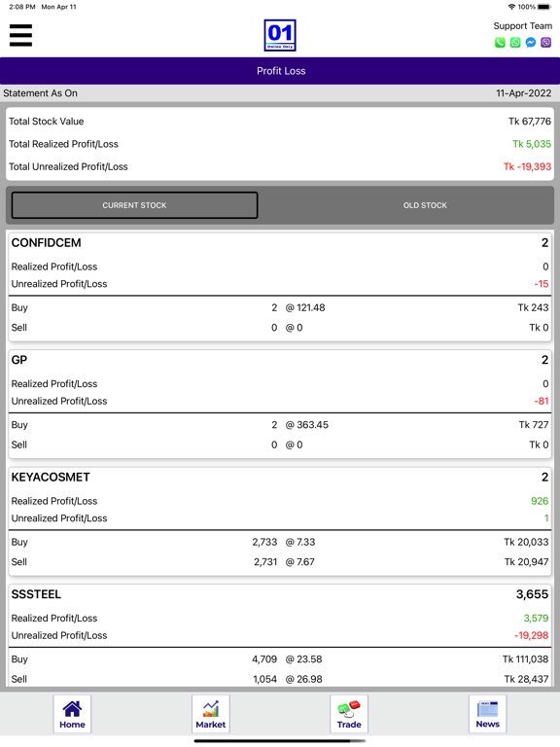Open Viber support icon
Screen dimensions: 560x747
pos(545,43)
